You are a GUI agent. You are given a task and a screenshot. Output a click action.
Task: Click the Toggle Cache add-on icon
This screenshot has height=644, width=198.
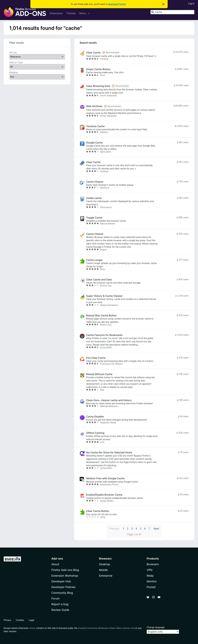[x=82, y=219]
